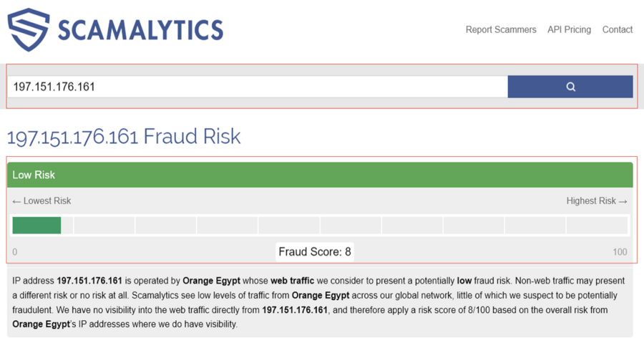
Task: Click the Fraud Score: 8 label
Action: pyautogui.click(x=315, y=252)
